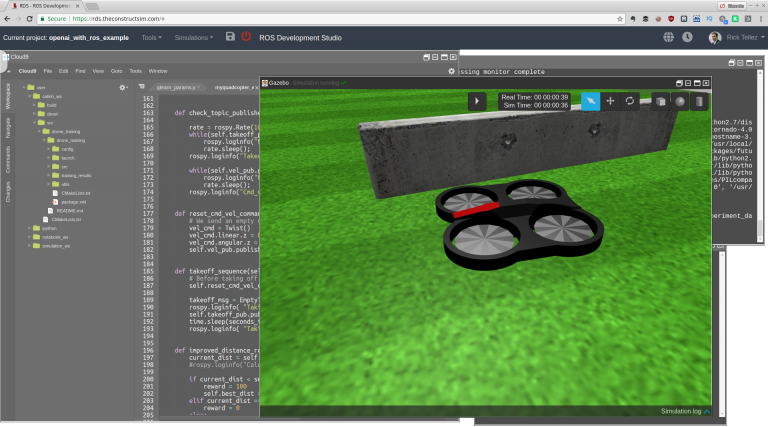Open the Goto menu in Cloud9

[117, 71]
